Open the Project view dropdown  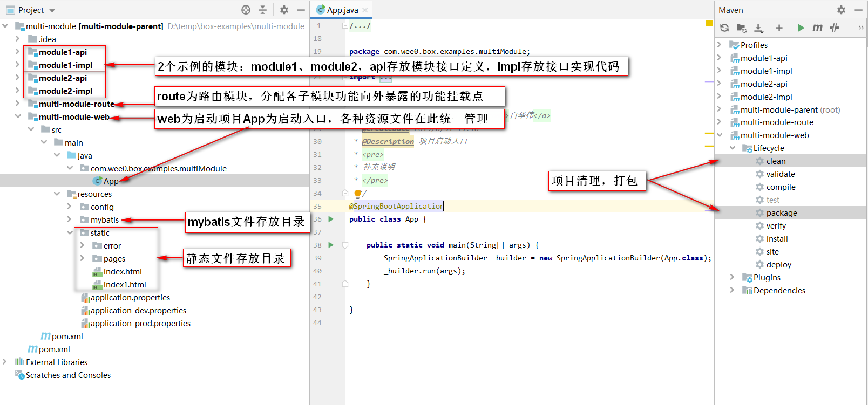click(x=52, y=10)
